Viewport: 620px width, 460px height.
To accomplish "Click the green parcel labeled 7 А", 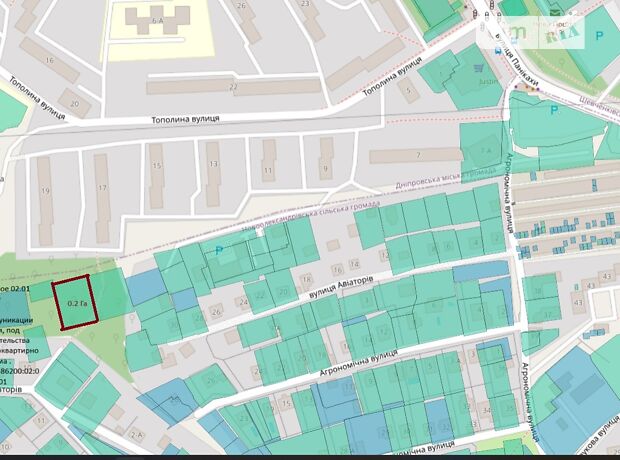I will [485, 150].
